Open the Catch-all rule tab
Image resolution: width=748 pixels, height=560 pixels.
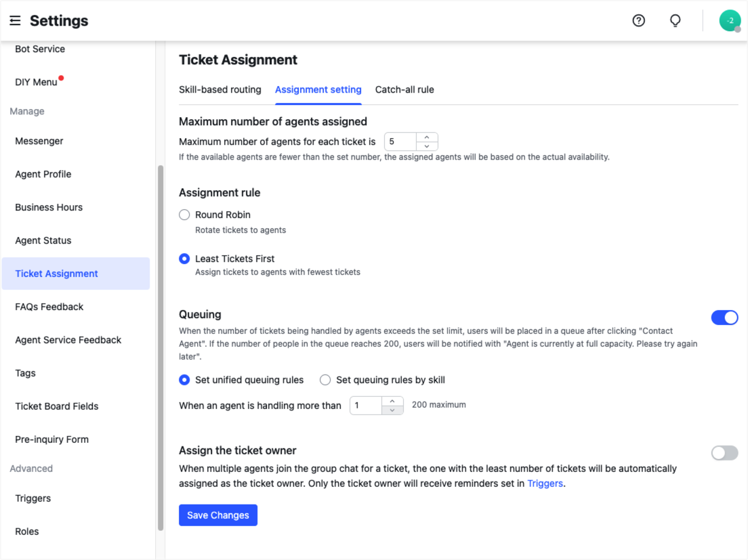coord(404,89)
